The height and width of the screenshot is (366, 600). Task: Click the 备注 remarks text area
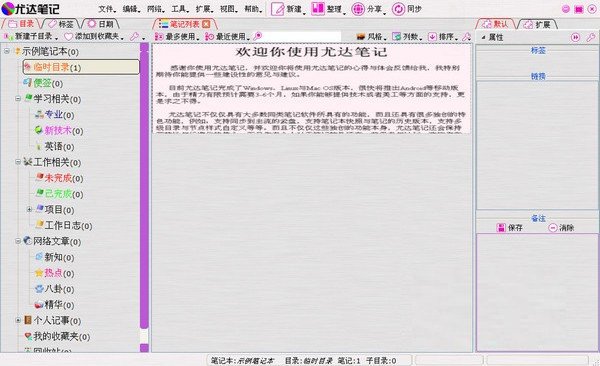click(x=537, y=292)
